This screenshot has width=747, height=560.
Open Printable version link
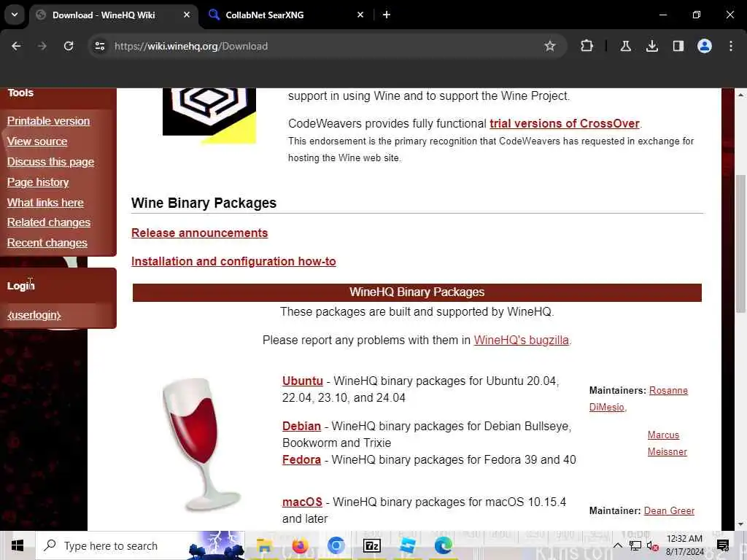point(48,121)
